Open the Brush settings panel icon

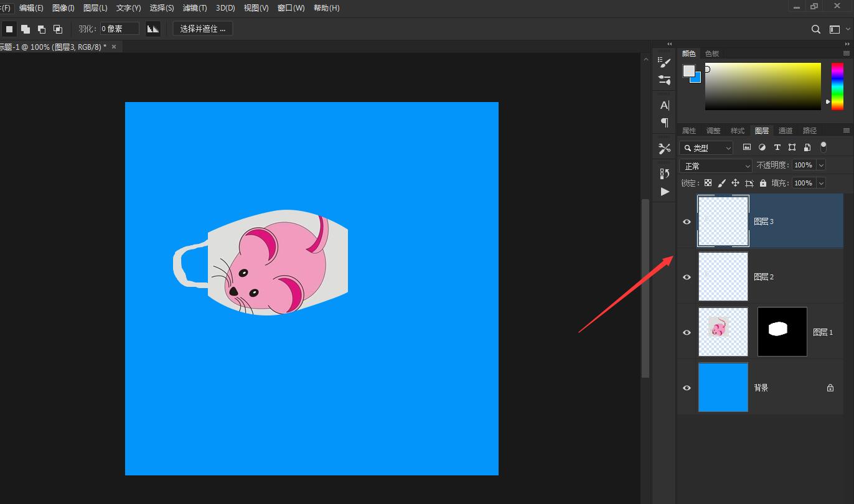(x=664, y=62)
